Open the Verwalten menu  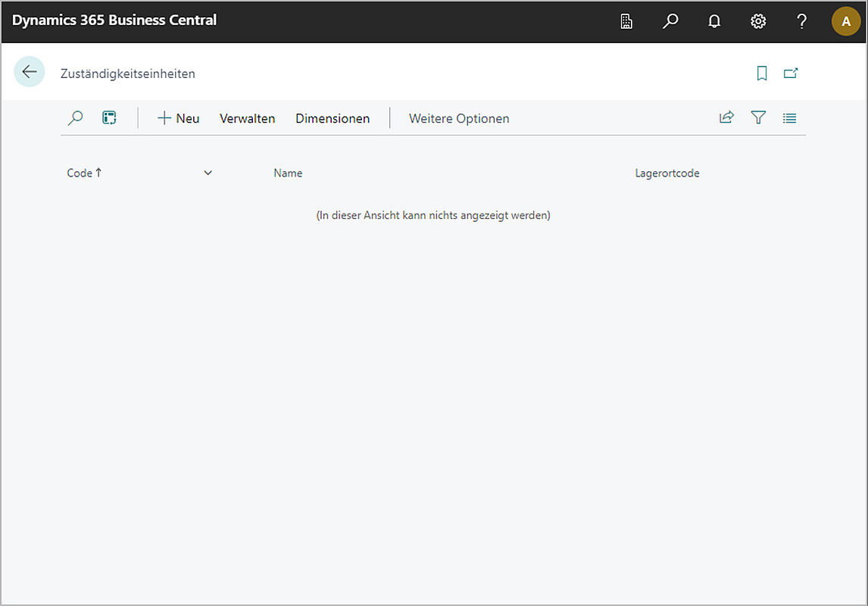(x=247, y=118)
